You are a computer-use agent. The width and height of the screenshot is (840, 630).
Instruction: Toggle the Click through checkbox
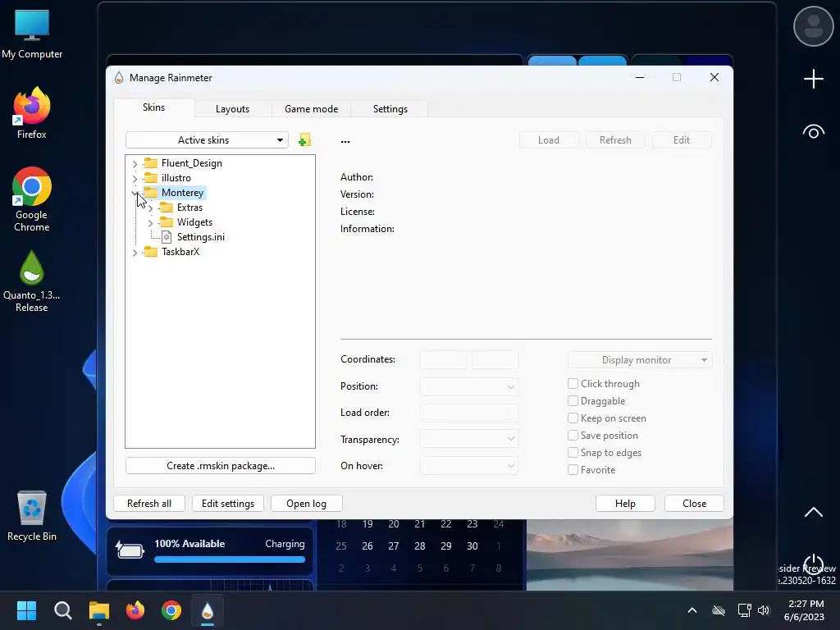click(x=573, y=384)
